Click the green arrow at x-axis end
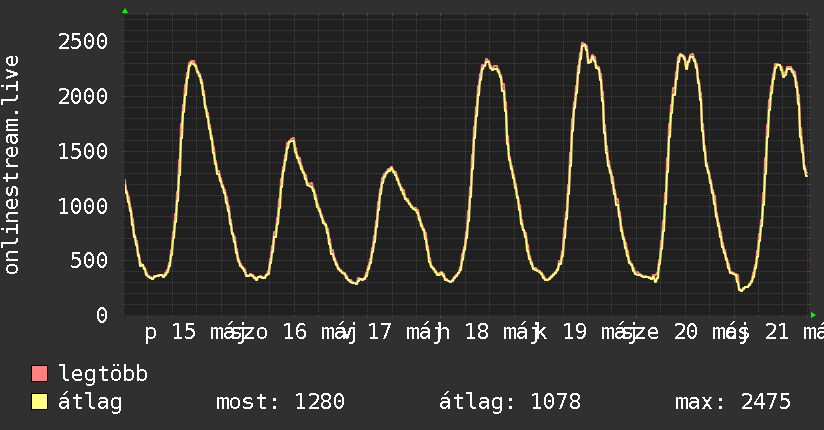This screenshot has height=430, width=824. [x=813, y=315]
